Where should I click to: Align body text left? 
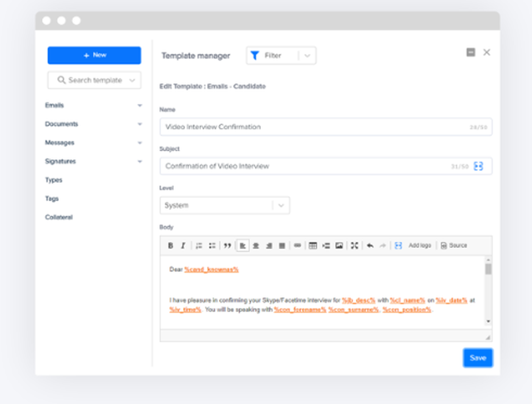tap(243, 245)
